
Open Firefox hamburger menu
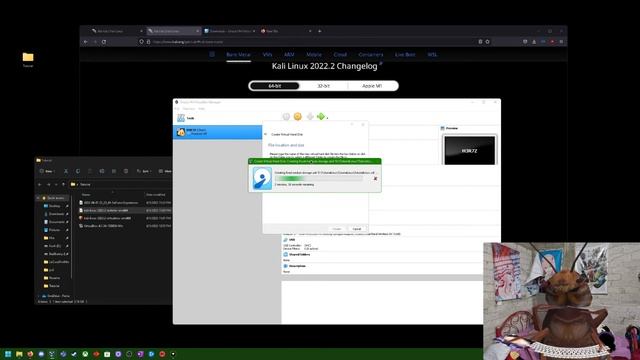tap(561, 42)
